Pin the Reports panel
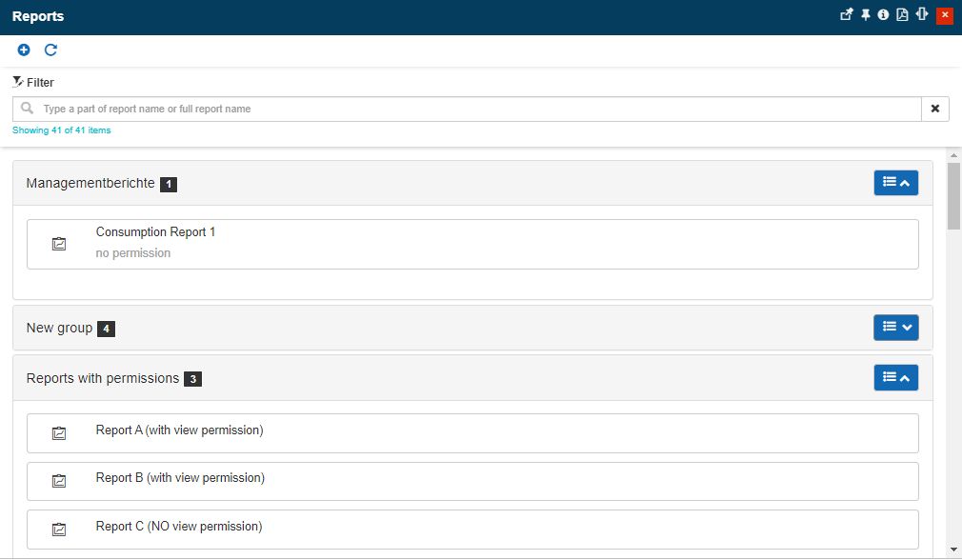The height and width of the screenshot is (560, 962). (865, 15)
